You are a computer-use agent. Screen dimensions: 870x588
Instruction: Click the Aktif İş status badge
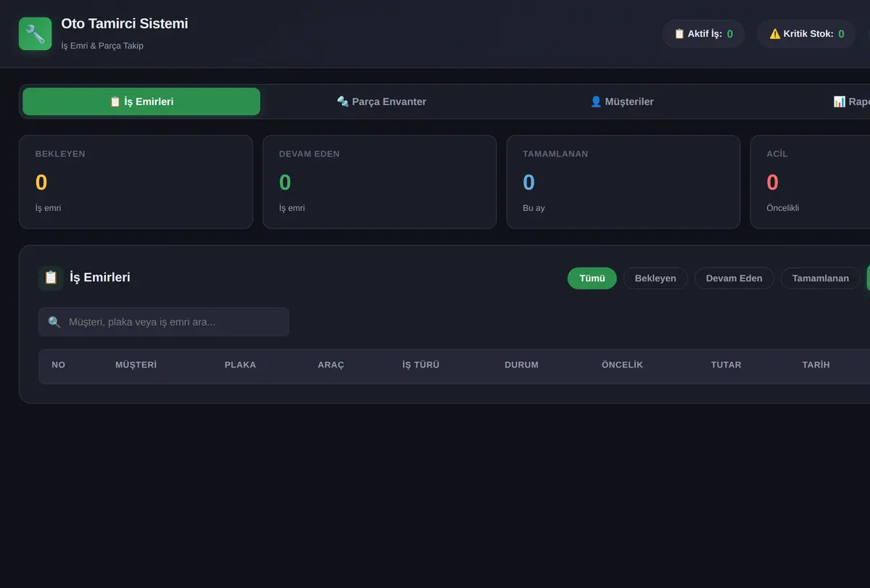pos(703,34)
